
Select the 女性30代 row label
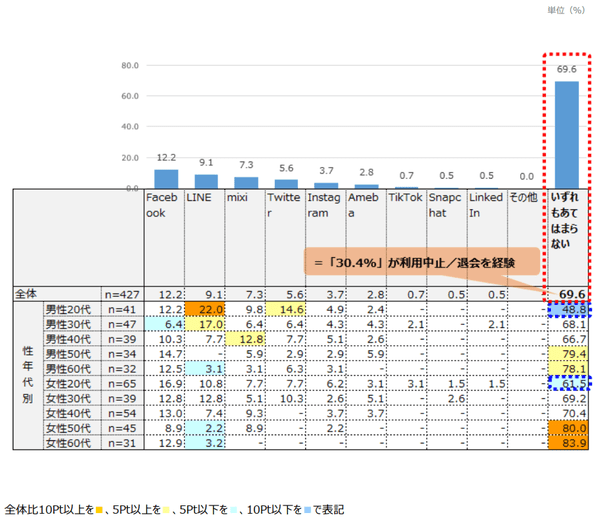(x=69, y=398)
